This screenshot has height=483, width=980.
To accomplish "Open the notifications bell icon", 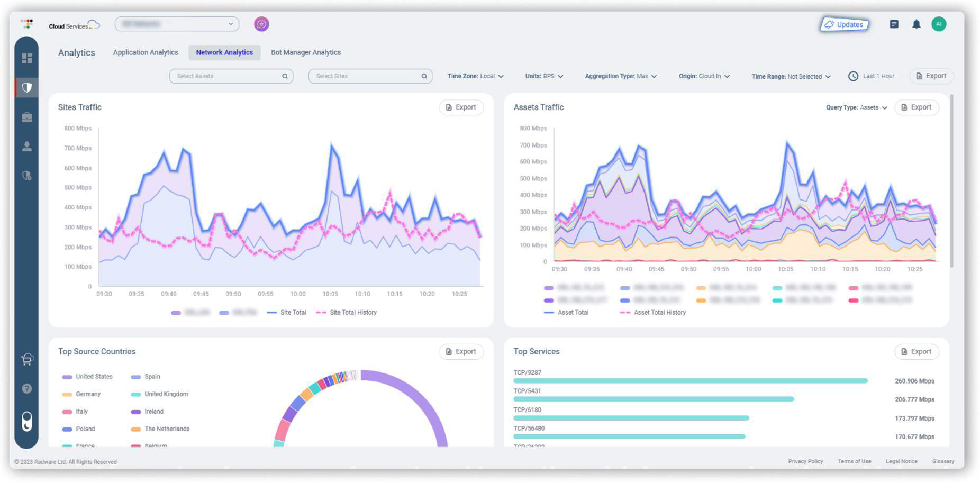I will click(917, 24).
